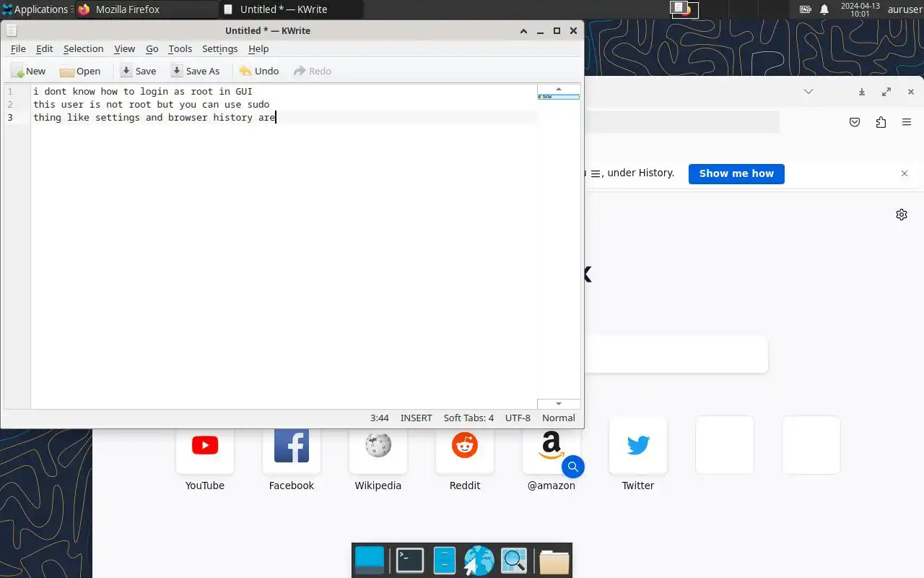Open Firefox Pocket save icon
Viewport: 924px width, 578px height.
click(855, 122)
